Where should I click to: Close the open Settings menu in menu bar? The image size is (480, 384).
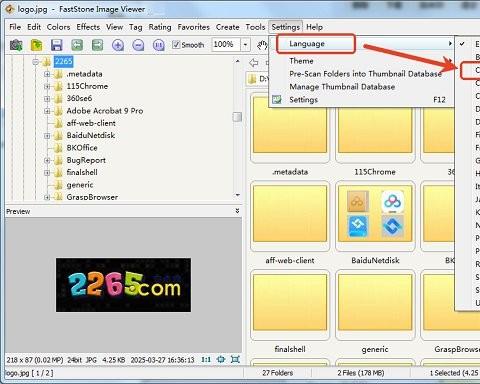click(x=286, y=27)
